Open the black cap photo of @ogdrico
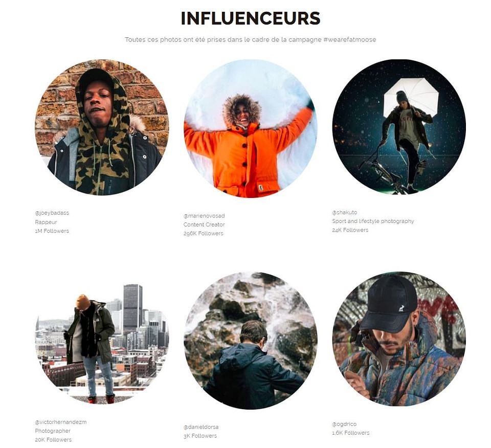Image resolution: width=491 pixels, height=448 pixels. (399, 340)
